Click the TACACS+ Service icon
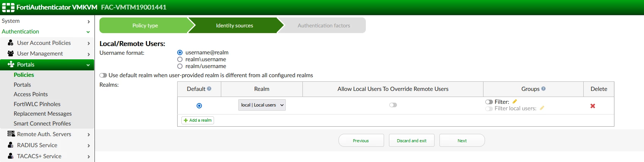644x162 pixels. pyautogui.click(x=11, y=156)
